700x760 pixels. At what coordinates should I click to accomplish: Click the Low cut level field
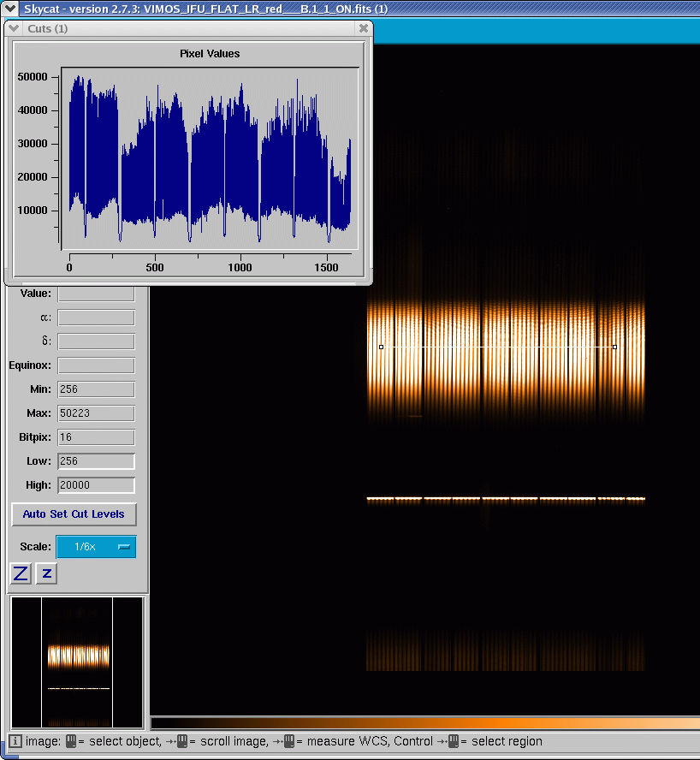coord(96,461)
